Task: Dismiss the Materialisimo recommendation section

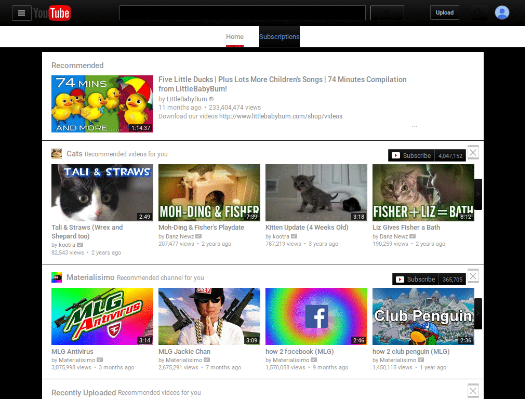Action: tap(473, 276)
